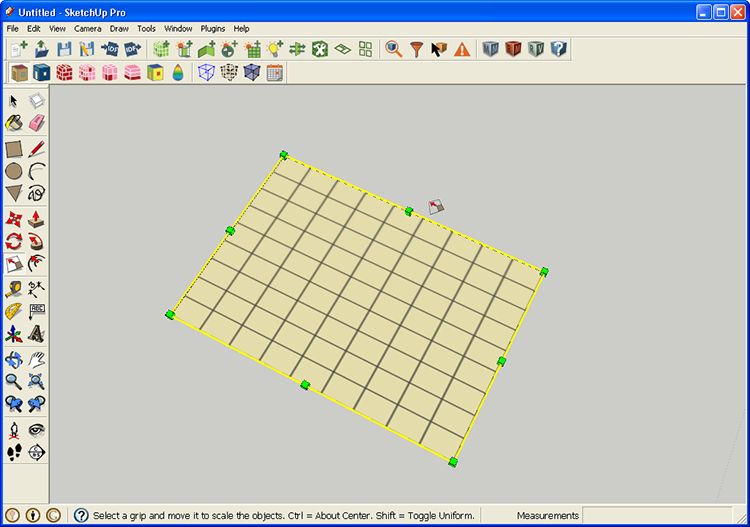Select the Follow Me tool
The height and width of the screenshot is (527, 750).
tap(36, 242)
